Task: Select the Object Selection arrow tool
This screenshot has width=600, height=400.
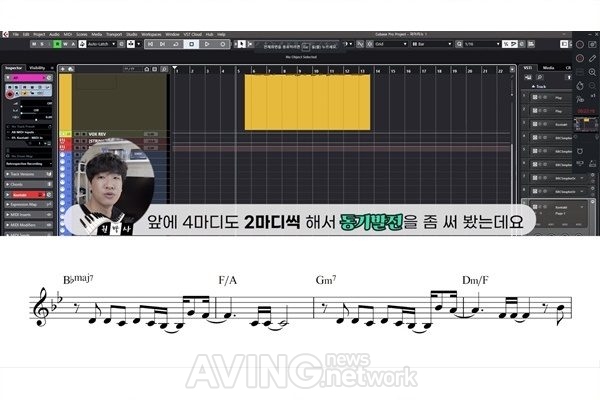Action: [x=241, y=44]
